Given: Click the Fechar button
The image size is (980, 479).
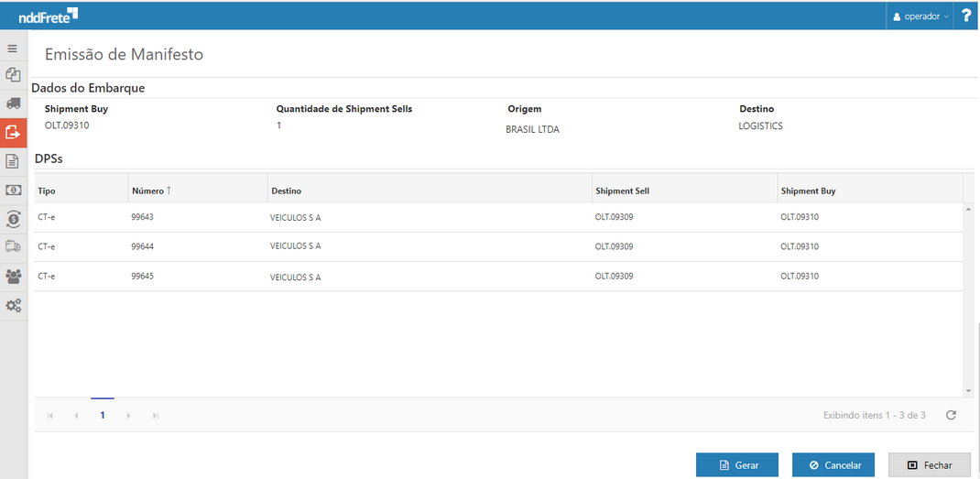Looking at the screenshot, I should point(929,465).
